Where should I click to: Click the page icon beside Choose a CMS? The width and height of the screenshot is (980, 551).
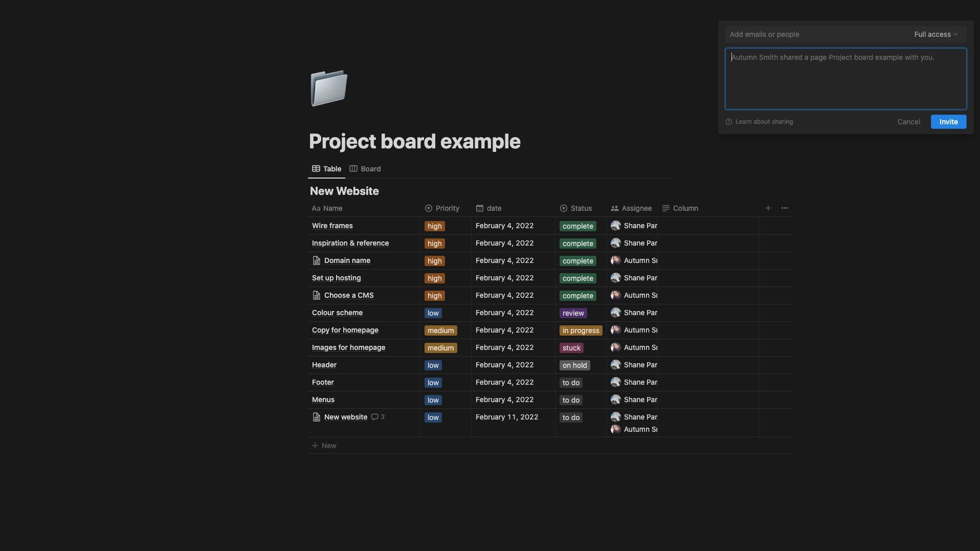[317, 295]
